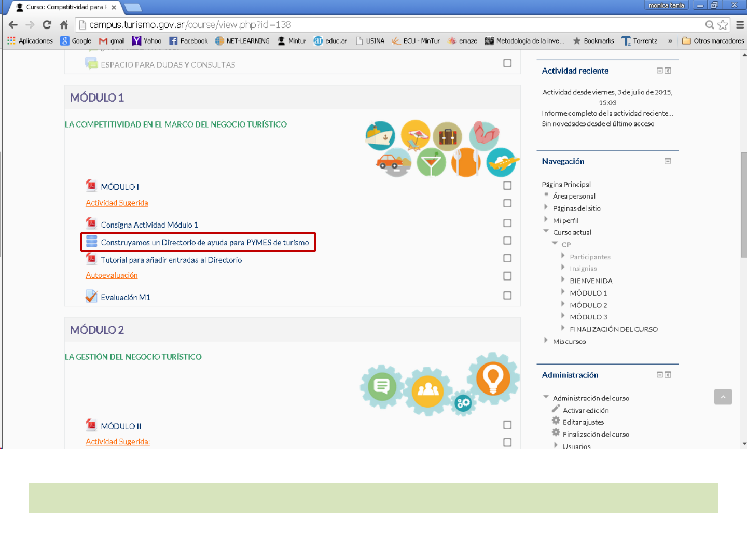Expand the Participantes tree node
The width and height of the screenshot is (747, 560).
click(x=563, y=256)
